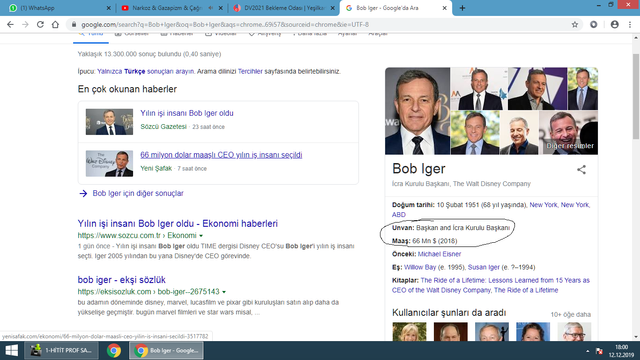Go to the browser home page icon
The image size is (640, 360).
click(x=55, y=24)
